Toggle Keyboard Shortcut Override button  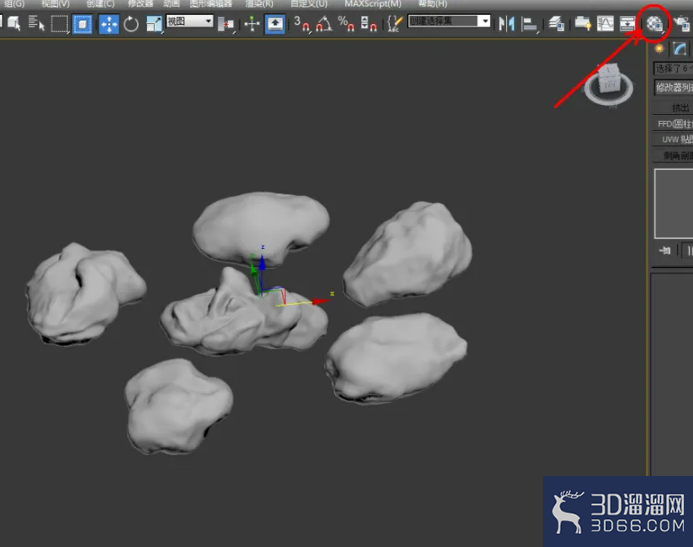point(274,24)
